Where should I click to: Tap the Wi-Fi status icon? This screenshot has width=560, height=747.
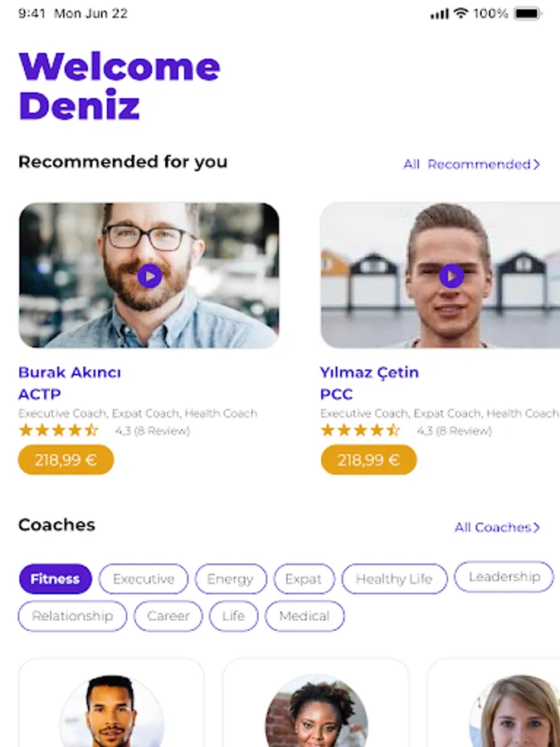(x=460, y=13)
